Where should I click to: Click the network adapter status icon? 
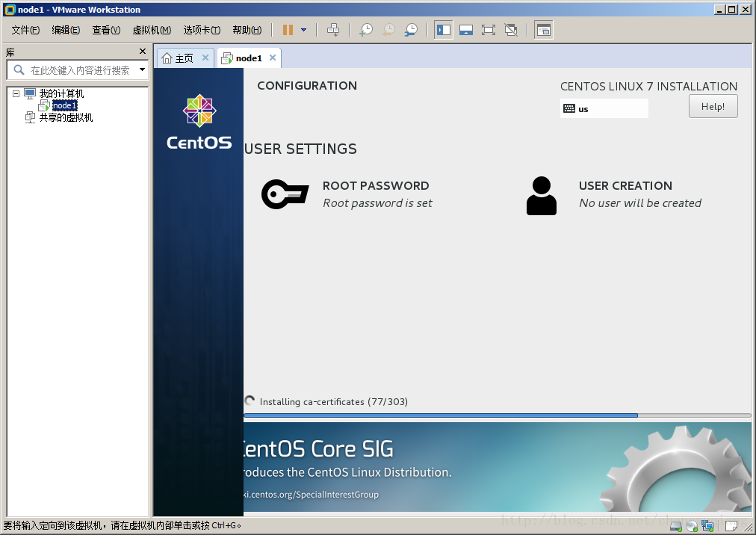pyautogui.click(x=707, y=526)
